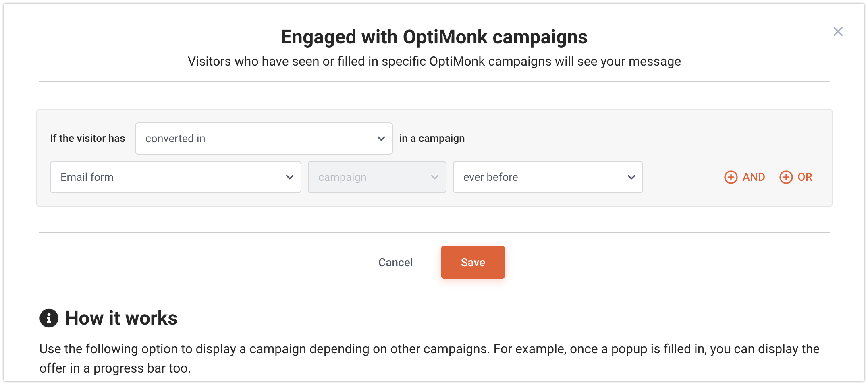Save the campaign engagement rule
Screen dimensions: 868x385
point(473,262)
